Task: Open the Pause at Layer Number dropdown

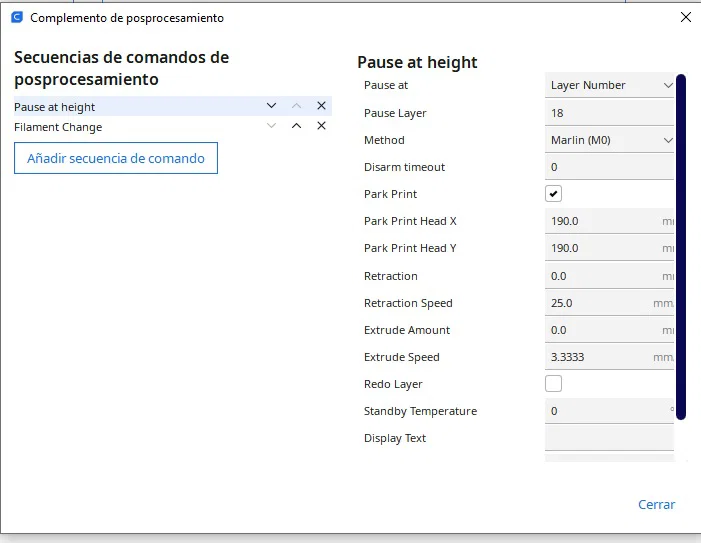Action: pos(609,85)
